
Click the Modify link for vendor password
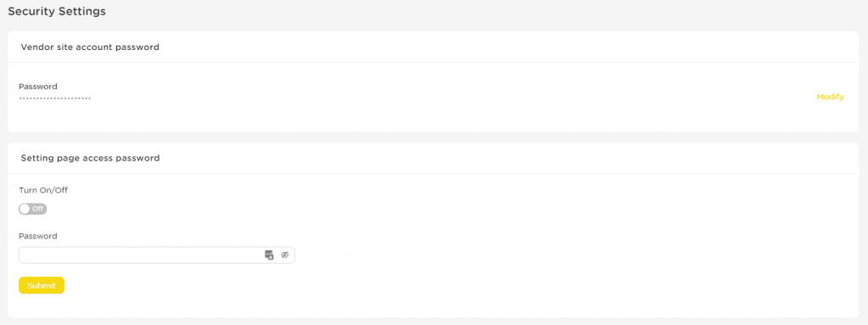tap(831, 97)
